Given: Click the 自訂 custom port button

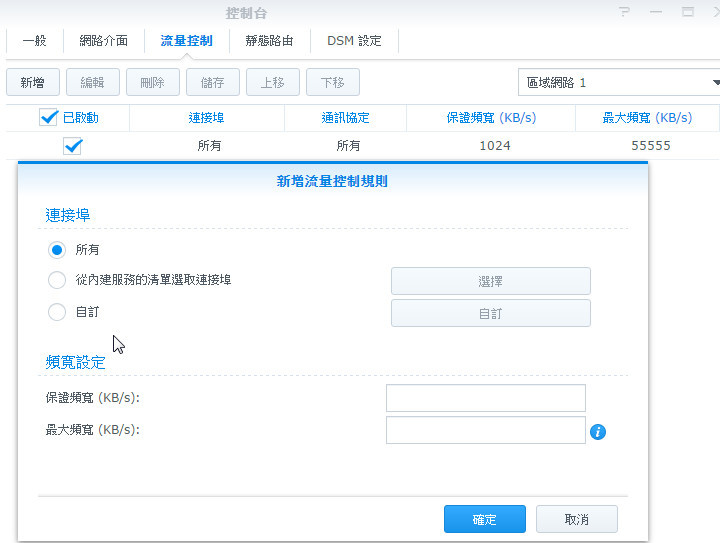Looking at the screenshot, I should [x=490, y=313].
